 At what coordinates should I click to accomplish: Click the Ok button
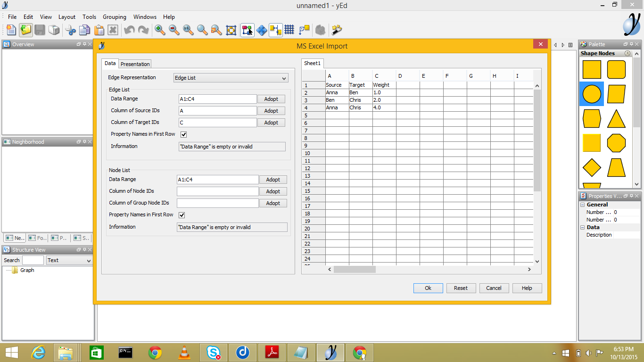coord(428,288)
